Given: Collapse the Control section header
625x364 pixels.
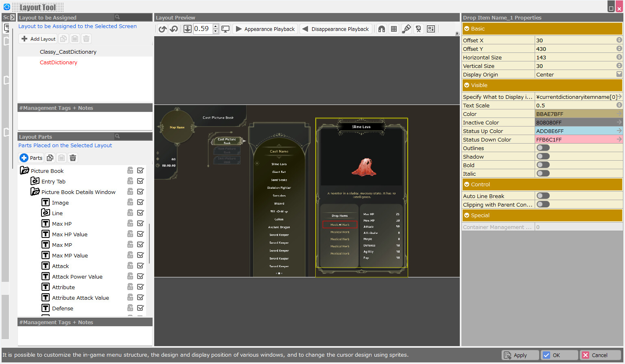Looking at the screenshot, I should coord(466,184).
